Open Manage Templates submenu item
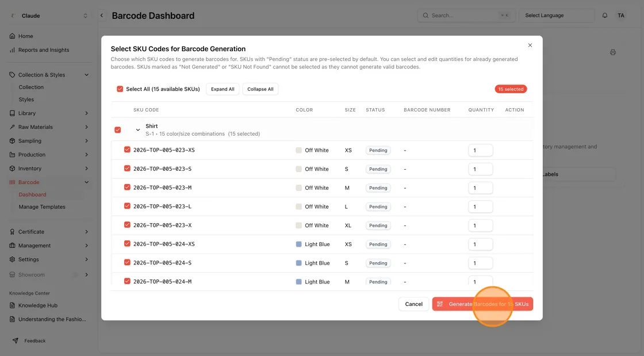The width and height of the screenshot is (644, 356). coord(42,207)
